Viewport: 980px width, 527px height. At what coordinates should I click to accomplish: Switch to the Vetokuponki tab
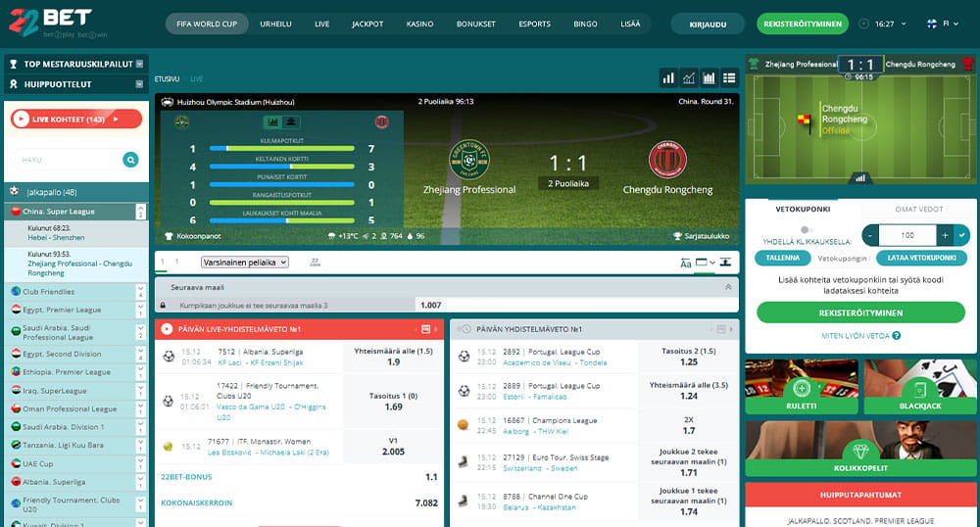coord(804,210)
